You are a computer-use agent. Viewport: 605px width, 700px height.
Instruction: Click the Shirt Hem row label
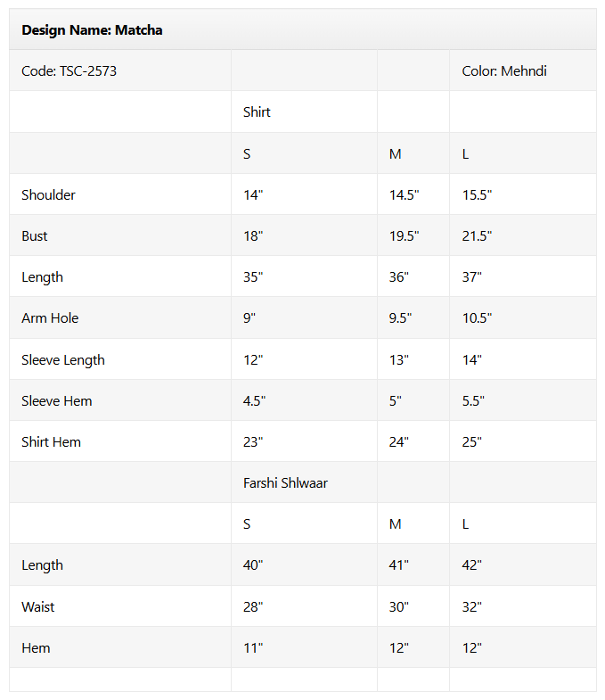coord(52,442)
